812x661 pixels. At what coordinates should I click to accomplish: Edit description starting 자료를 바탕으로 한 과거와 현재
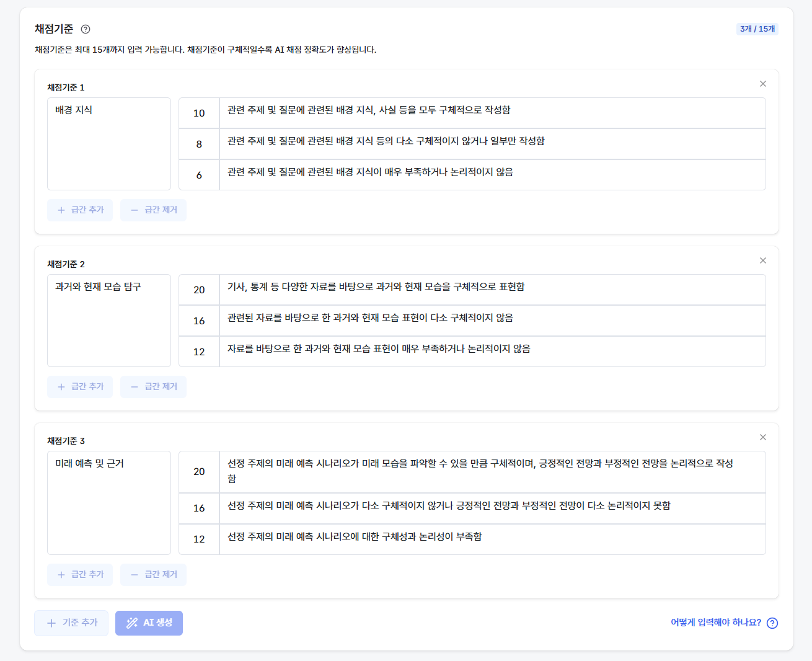(x=493, y=352)
